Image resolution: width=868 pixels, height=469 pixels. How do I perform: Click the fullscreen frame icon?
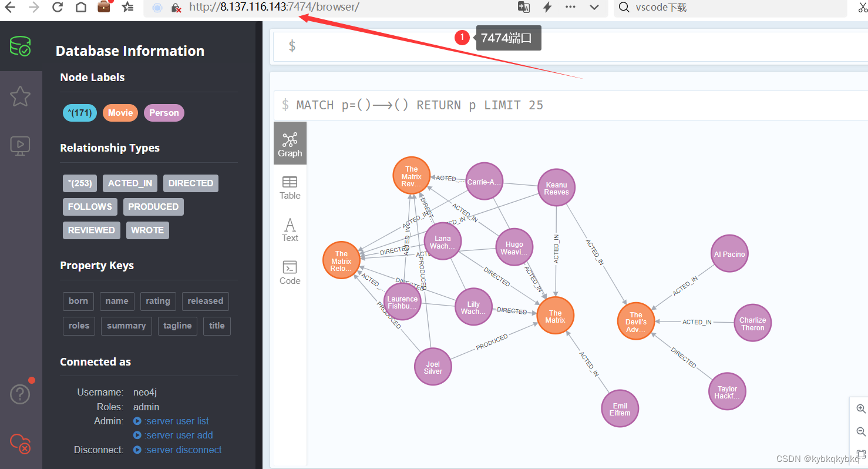click(860, 453)
